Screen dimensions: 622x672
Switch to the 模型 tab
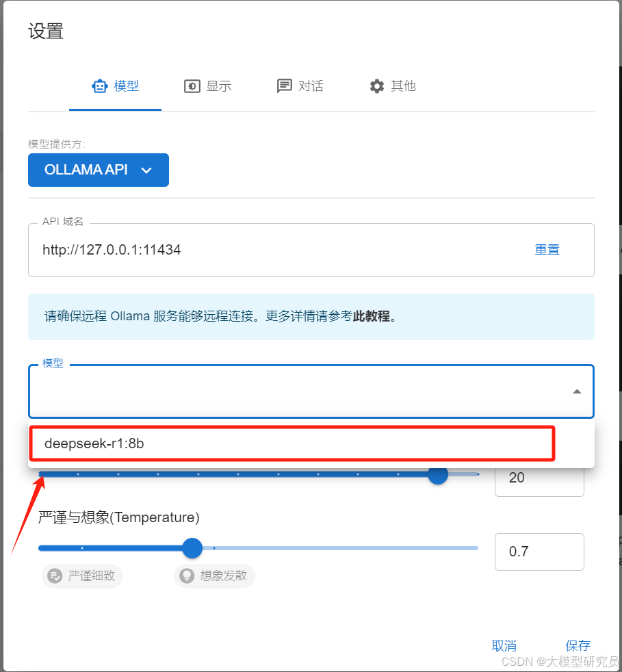pos(116,86)
